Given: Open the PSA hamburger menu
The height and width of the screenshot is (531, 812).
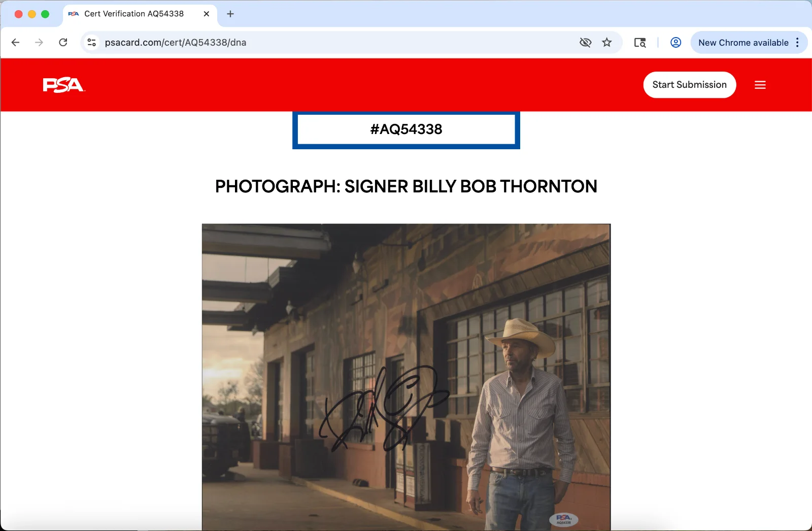Looking at the screenshot, I should point(760,85).
